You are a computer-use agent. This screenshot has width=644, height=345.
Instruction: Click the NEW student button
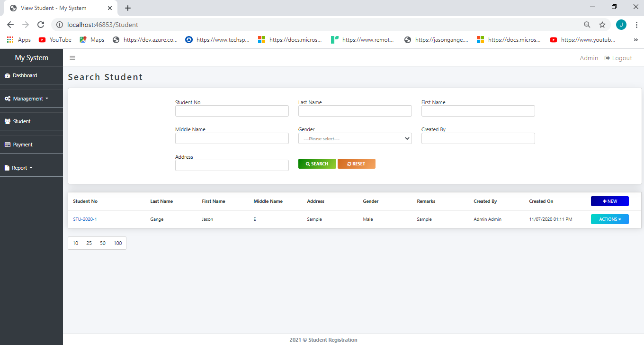pyautogui.click(x=610, y=201)
